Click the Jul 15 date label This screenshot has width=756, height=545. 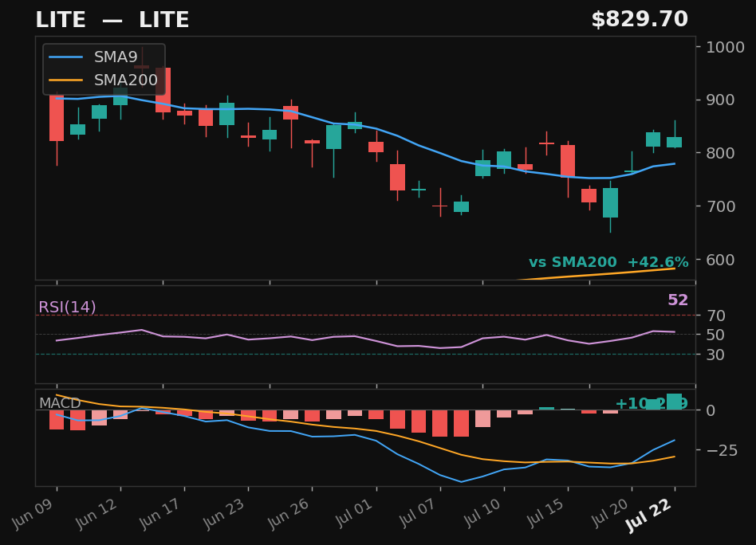(x=545, y=512)
